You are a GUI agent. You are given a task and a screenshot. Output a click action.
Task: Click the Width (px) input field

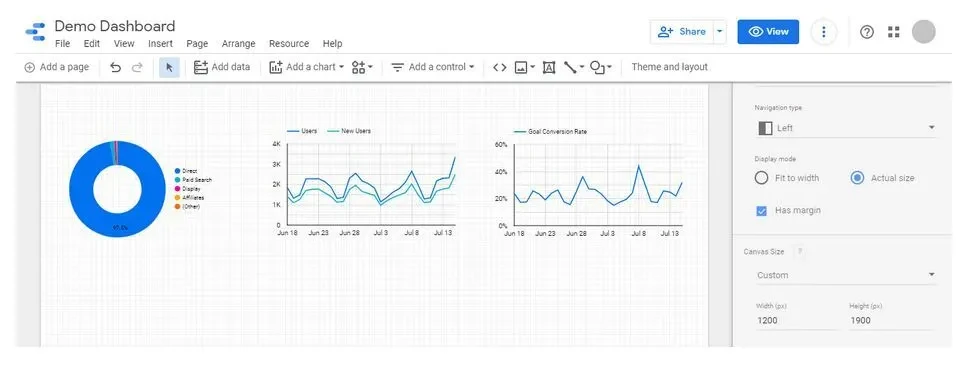point(796,321)
